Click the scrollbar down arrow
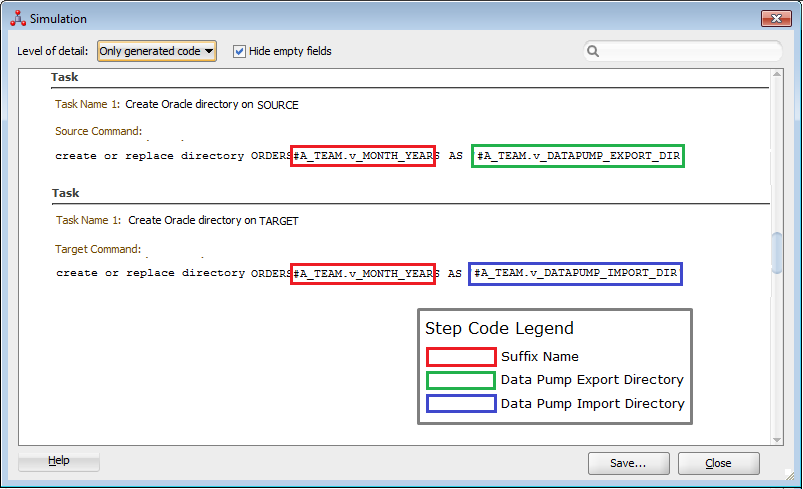The width and height of the screenshot is (803, 489). coord(777,438)
